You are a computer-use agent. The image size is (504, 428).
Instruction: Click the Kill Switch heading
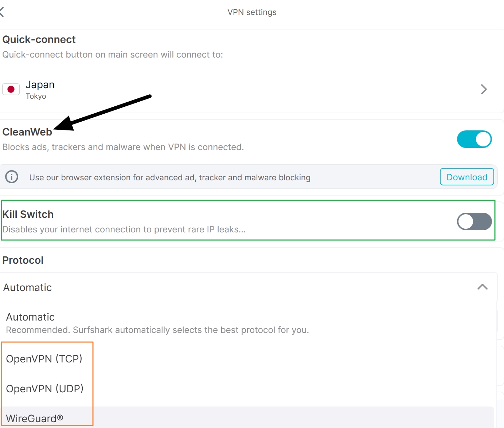pyautogui.click(x=28, y=214)
